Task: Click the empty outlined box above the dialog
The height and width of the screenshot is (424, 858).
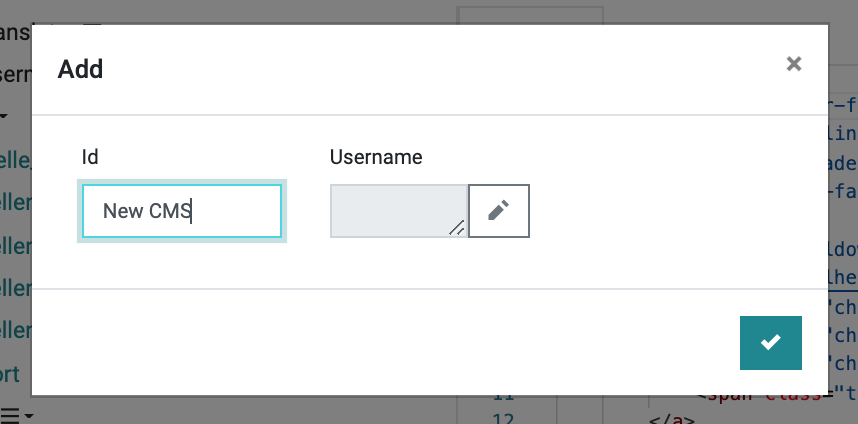Action: click(530, 15)
